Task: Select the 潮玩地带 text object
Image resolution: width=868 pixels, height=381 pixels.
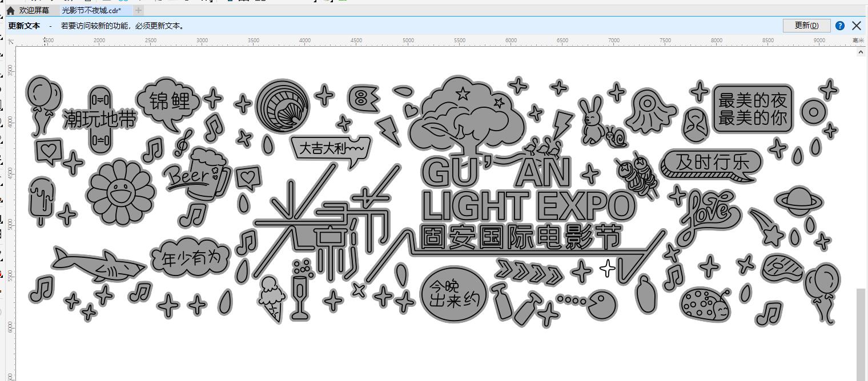Action: pyautogui.click(x=100, y=119)
